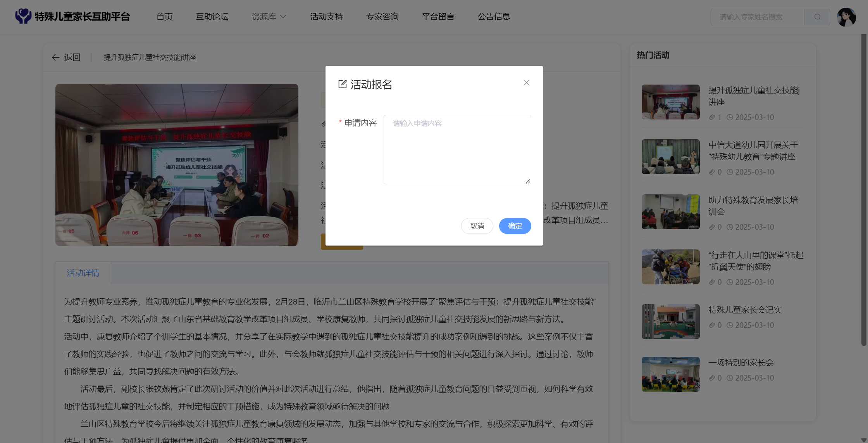This screenshot has height=443, width=868.
Task: Close the 活动报名 dialog with X
Action: 526,83
